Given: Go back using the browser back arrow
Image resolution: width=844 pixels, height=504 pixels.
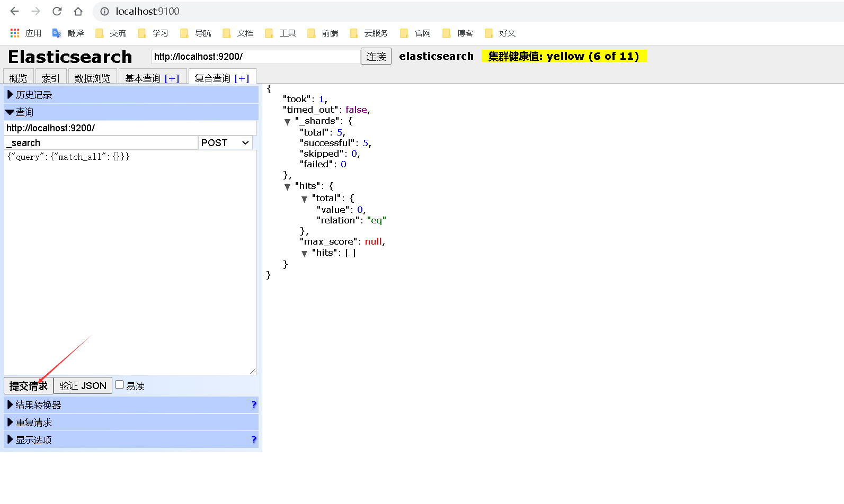Looking at the screenshot, I should pos(14,11).
